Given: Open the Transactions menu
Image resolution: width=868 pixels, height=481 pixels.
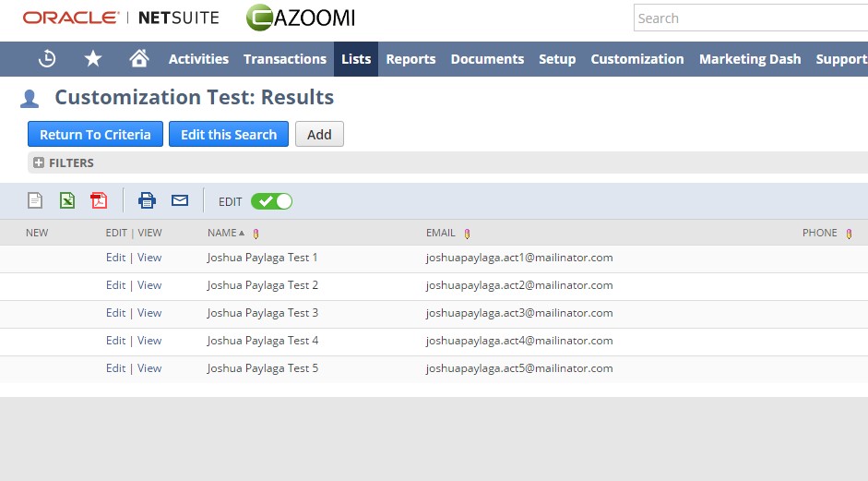Looking at the screenshot, I should click(x=285, y=59).
